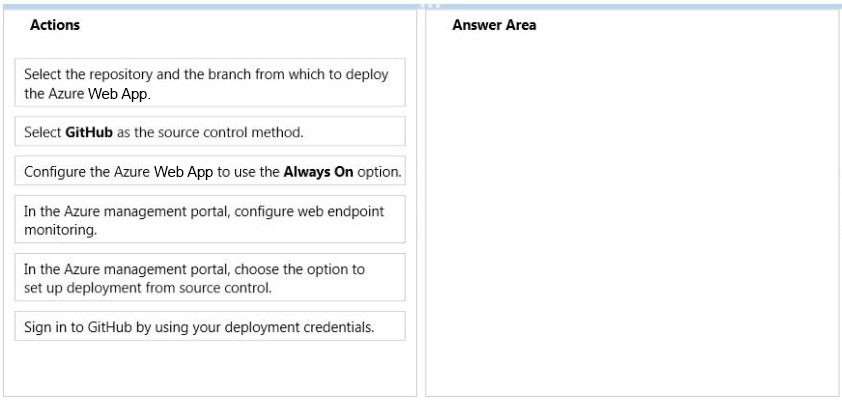Pick the 'Select GitHub as source control' action
The width and height of the screenshot is (842, 400).
(x=210, y=132)
